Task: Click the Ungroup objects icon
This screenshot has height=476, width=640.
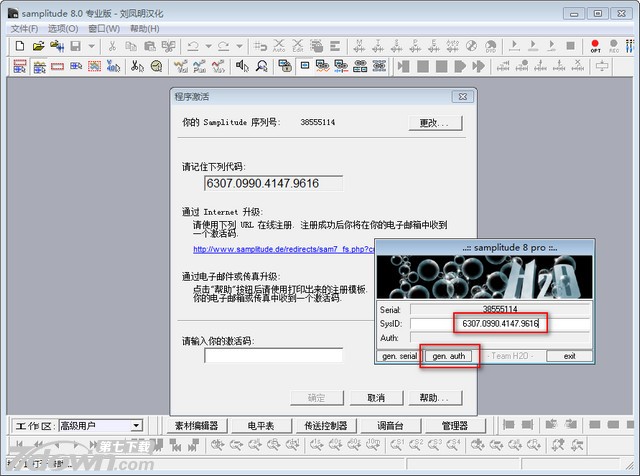Action: click(379, 66)
